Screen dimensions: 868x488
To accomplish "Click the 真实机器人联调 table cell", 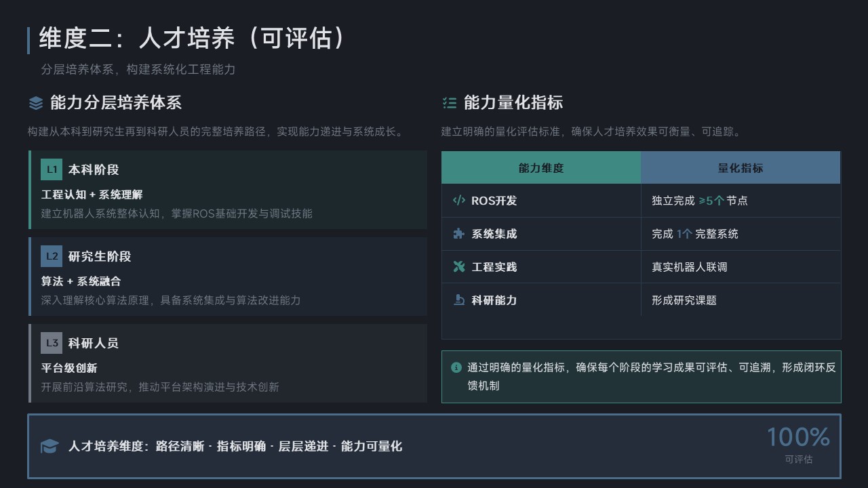I will pos(690,267).
